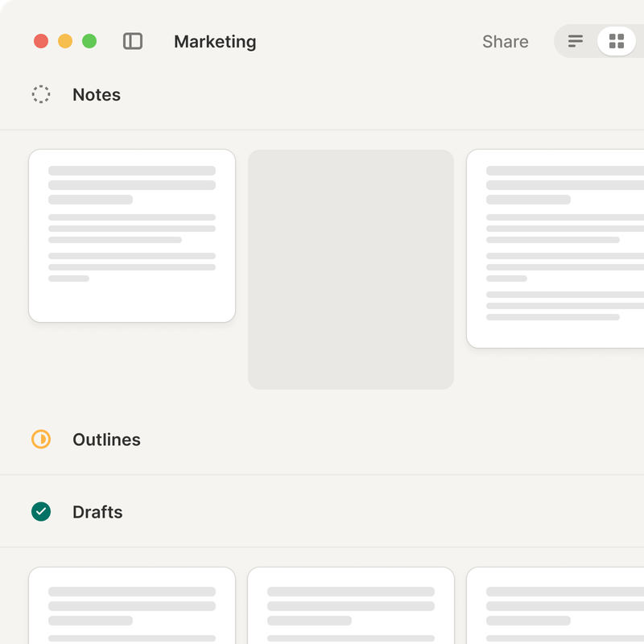Viewport: 644px width, 644px height.
Task: Expand the Outlines section
Action: pyautogui.click(x=106, y=440)
